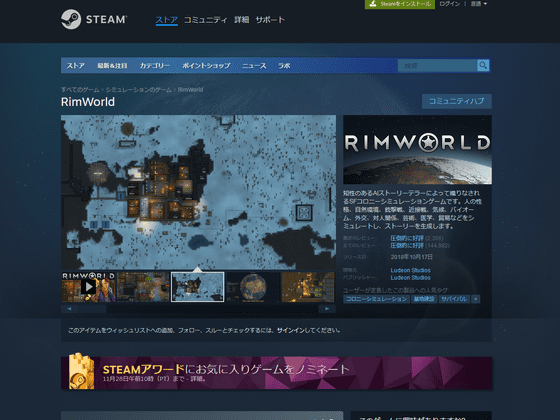Click the search magnifier icon
The height and width of the screenshot is (420, 560).
(x=483, y=65)
